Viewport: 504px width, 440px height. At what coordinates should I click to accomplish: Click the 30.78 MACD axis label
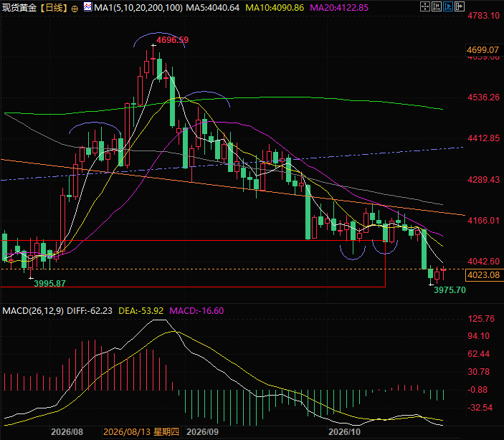tap(479, 372)
